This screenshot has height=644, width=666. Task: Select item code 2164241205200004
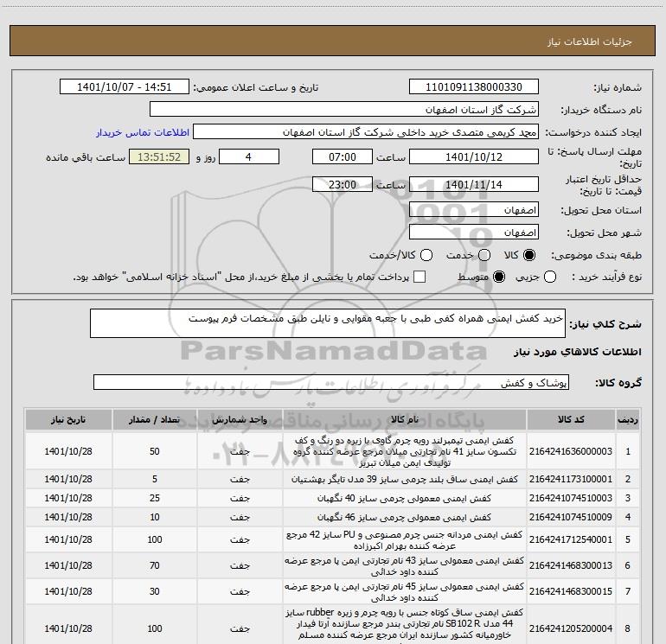[x=571, y=628]
